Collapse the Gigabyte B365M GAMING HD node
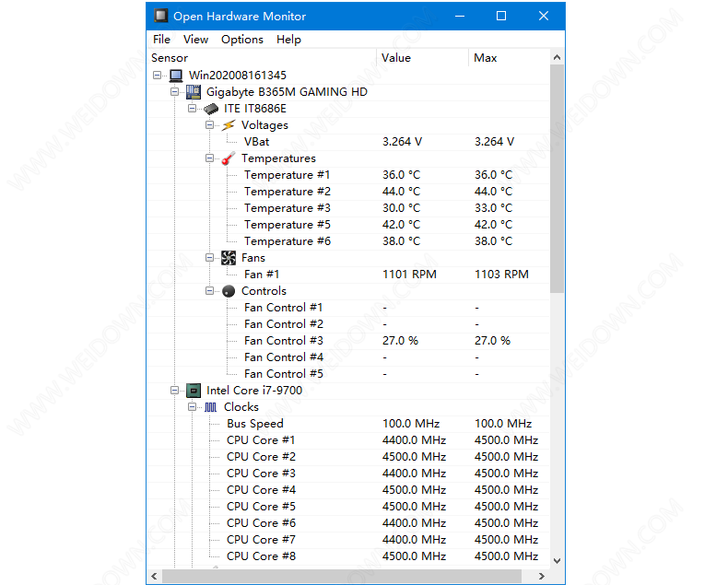The image size is (728, 585). point(174,92)
